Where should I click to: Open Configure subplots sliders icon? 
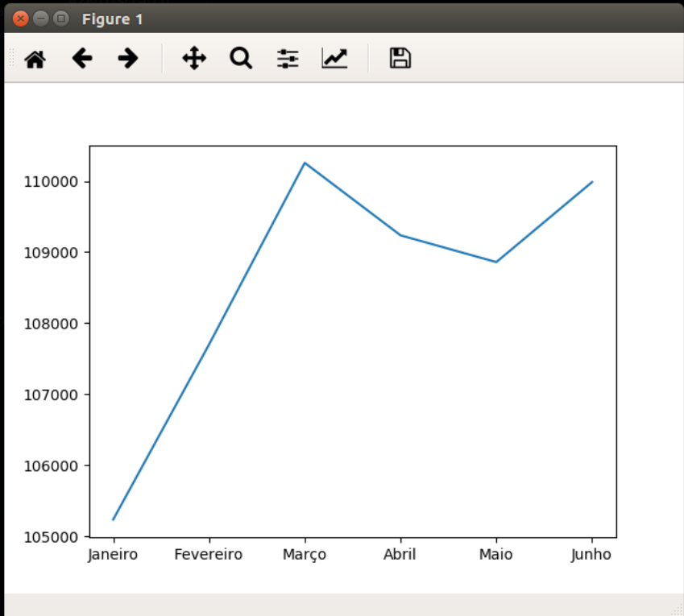tap(288, 58)
